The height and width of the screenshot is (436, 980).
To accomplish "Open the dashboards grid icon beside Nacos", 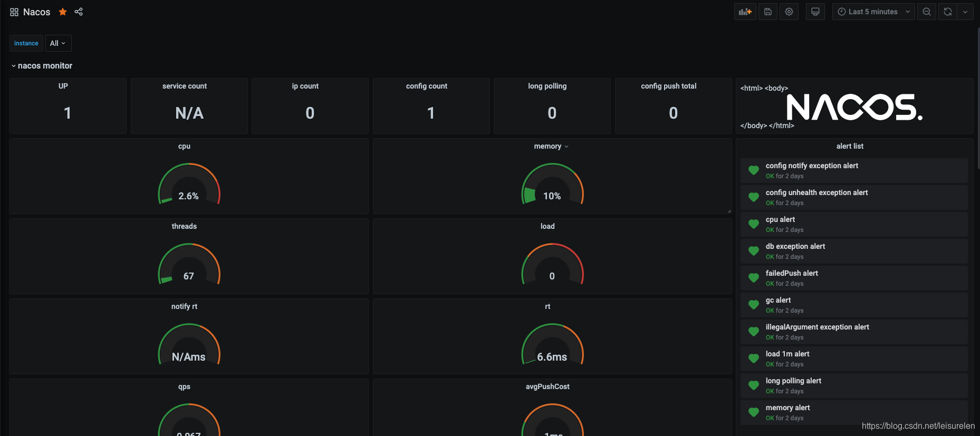I will pyautogui.click(x=14, y=12).
